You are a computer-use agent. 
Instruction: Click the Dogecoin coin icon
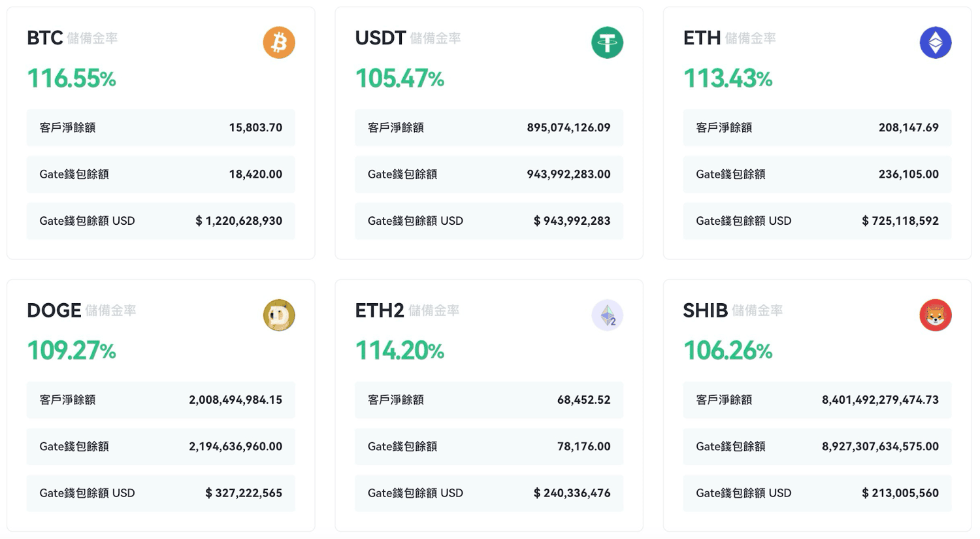pos(279,315)
